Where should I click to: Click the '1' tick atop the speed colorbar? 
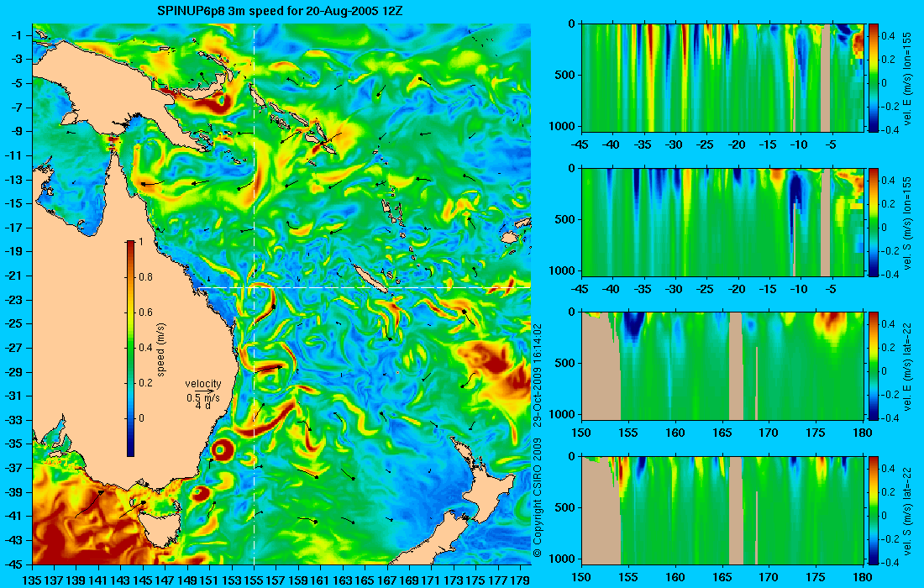click(141, 242)
